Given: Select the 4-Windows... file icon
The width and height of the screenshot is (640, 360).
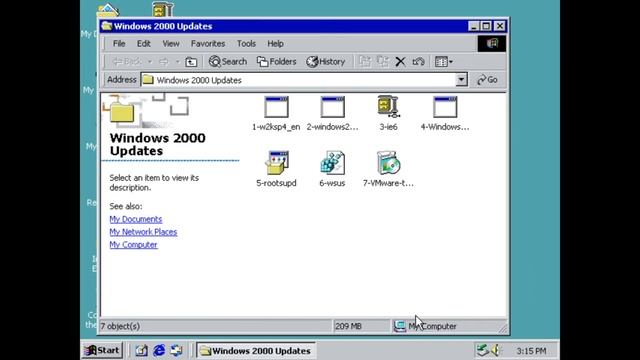Looking at the screenshot, I should [445, 107].
